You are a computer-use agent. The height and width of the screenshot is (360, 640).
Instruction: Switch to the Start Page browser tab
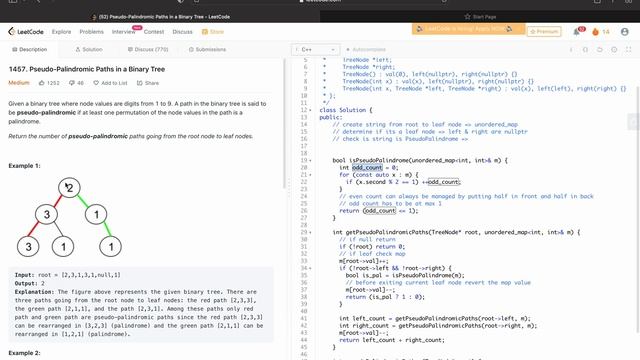click(x=480, y=17)
